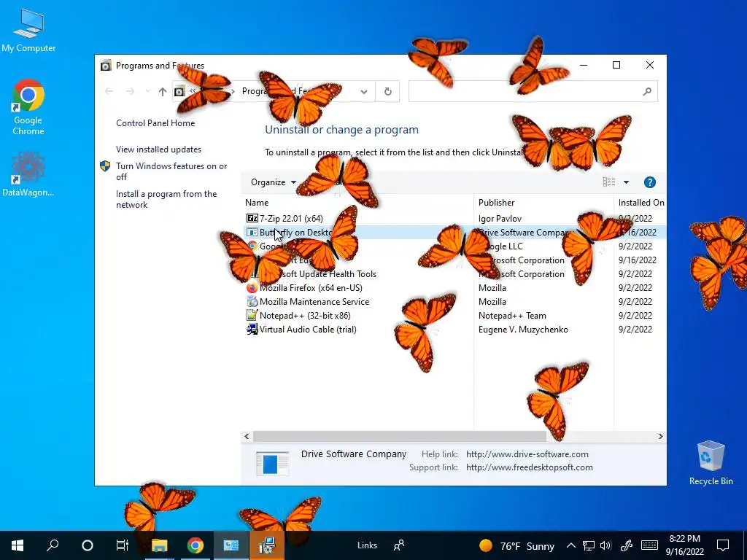Click the help question mark icon
The height and width of the screenshot is (560, 747).
(650, 182)
